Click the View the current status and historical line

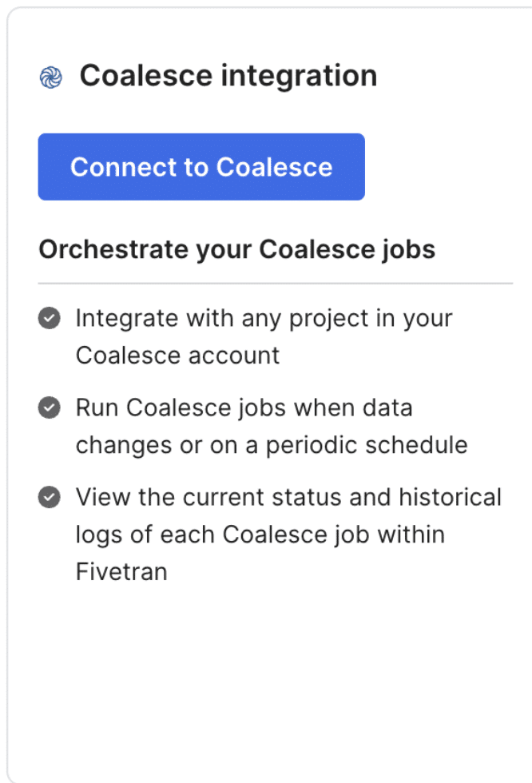288,497
